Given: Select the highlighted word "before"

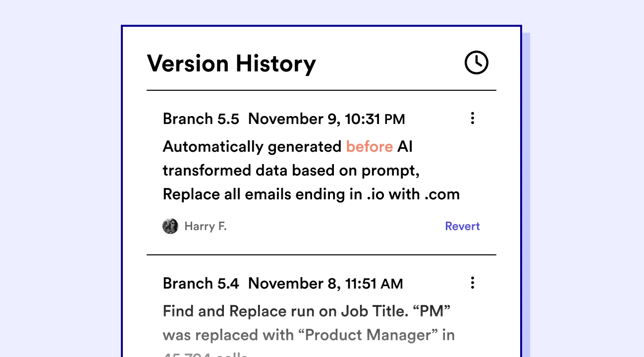Looking at the screenshot, I should pos(370,146).
